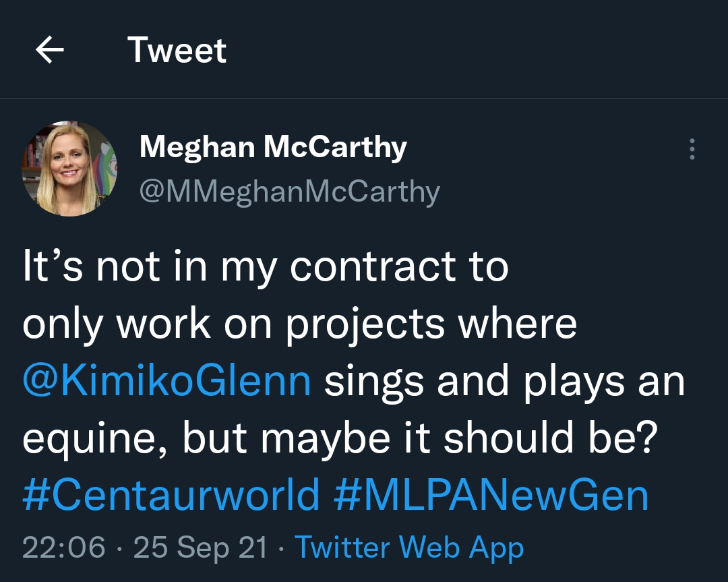Go back using the left arrow
728x582 pixels.
point(49,51)
